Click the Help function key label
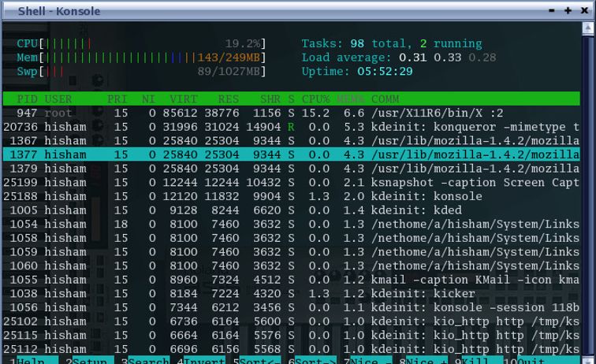This screenshot has width=596, height=364. click(x=28, y=361)
